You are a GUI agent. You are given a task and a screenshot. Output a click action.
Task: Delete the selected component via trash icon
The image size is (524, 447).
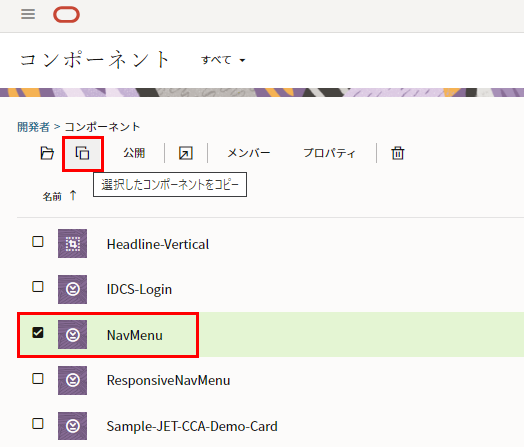[x=398, y=153]
